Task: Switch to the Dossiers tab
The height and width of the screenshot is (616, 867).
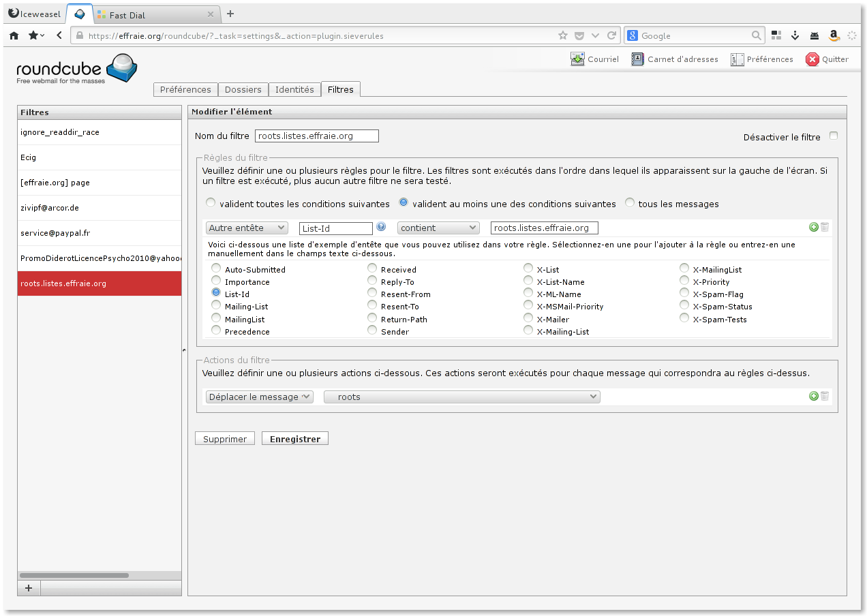Action: (243, 89)
